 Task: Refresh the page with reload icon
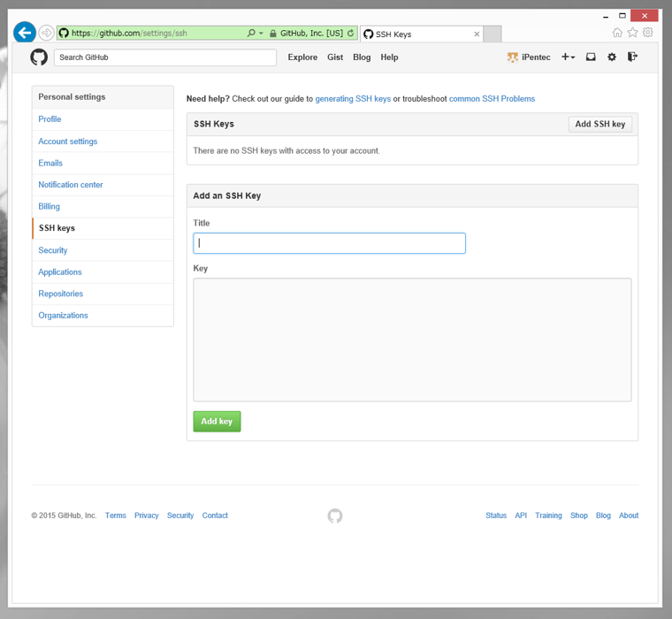point(350,33)
